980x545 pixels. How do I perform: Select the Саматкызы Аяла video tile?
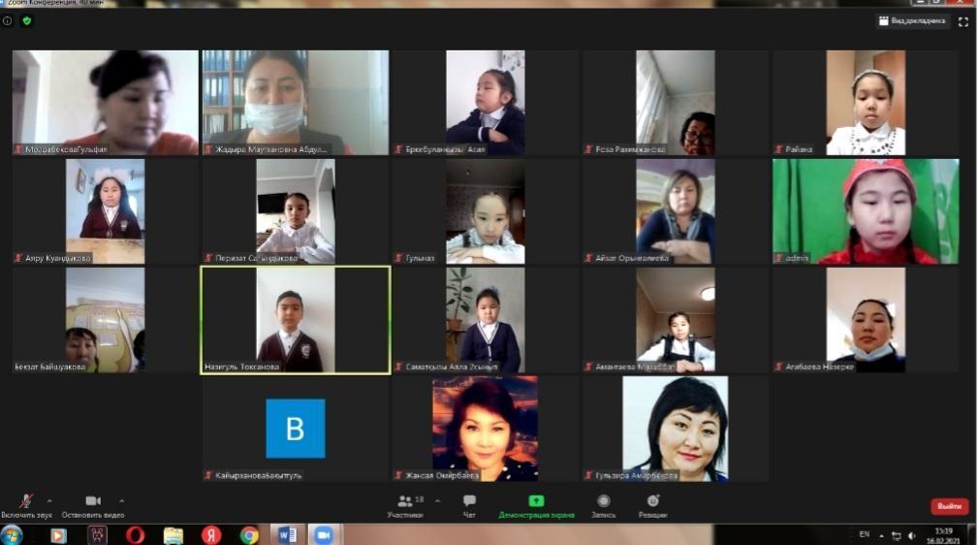[x=486, y=320]
